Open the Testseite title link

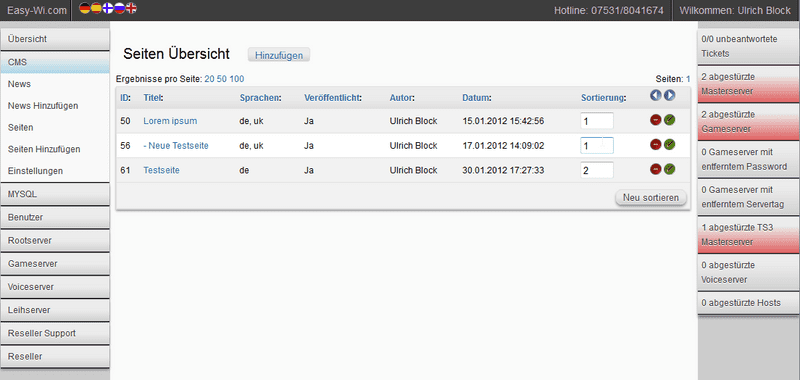coord(161,170)
